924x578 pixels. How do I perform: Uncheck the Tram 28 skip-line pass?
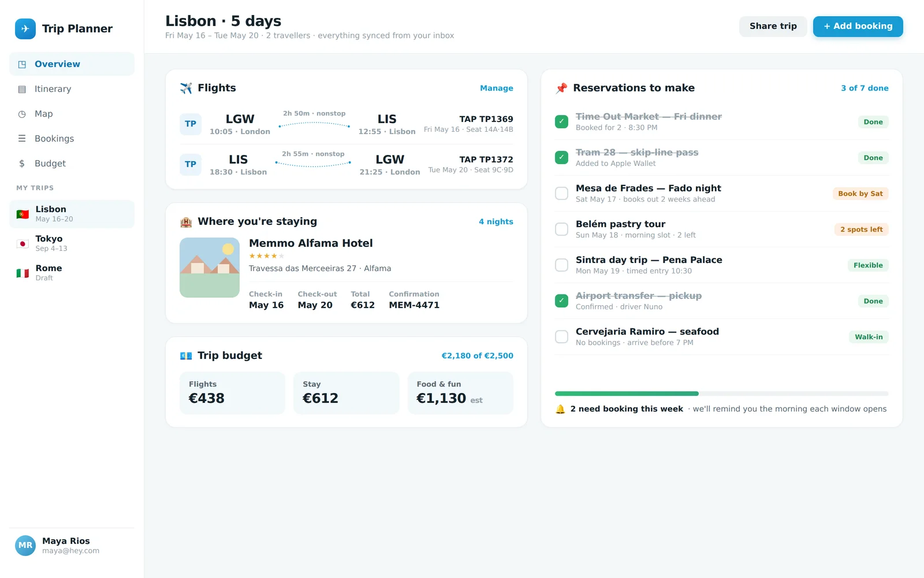pyautogui.click(x=561, y=157)
